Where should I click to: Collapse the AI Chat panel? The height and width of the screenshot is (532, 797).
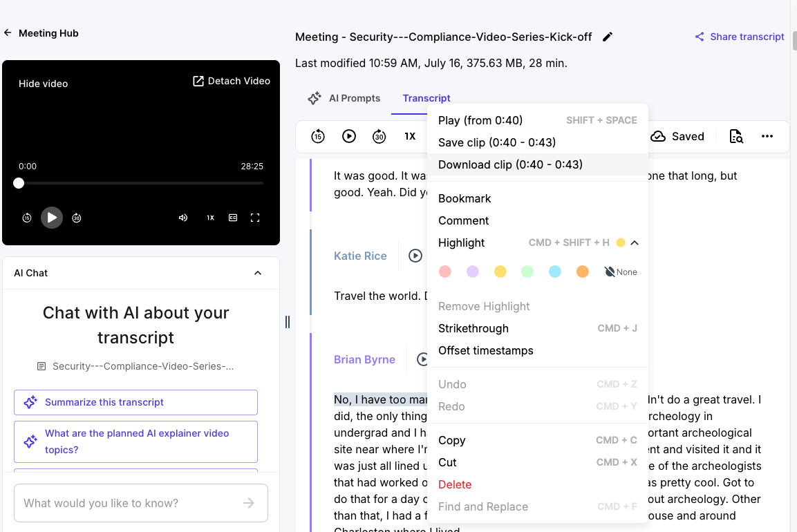[x=258, y=273]
